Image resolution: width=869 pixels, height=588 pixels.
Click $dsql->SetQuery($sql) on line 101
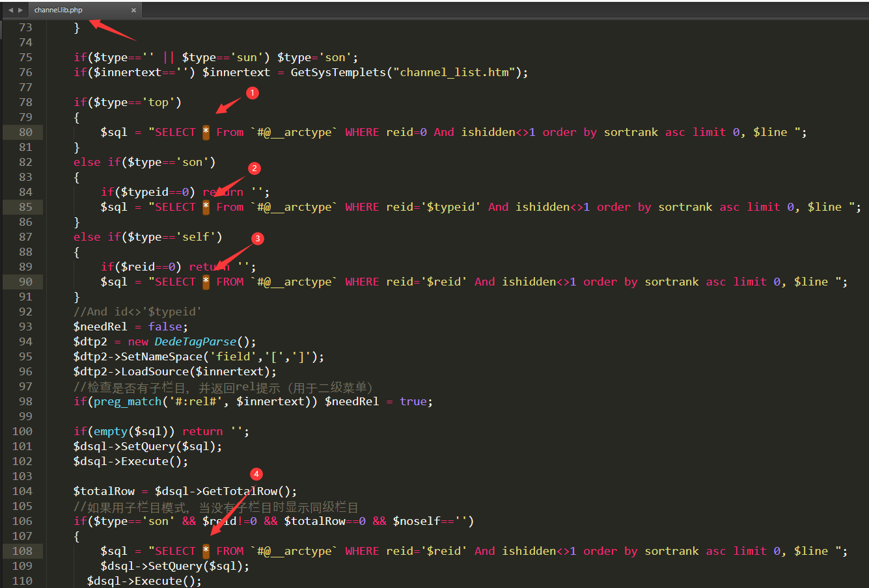click(x=148, y=446)
